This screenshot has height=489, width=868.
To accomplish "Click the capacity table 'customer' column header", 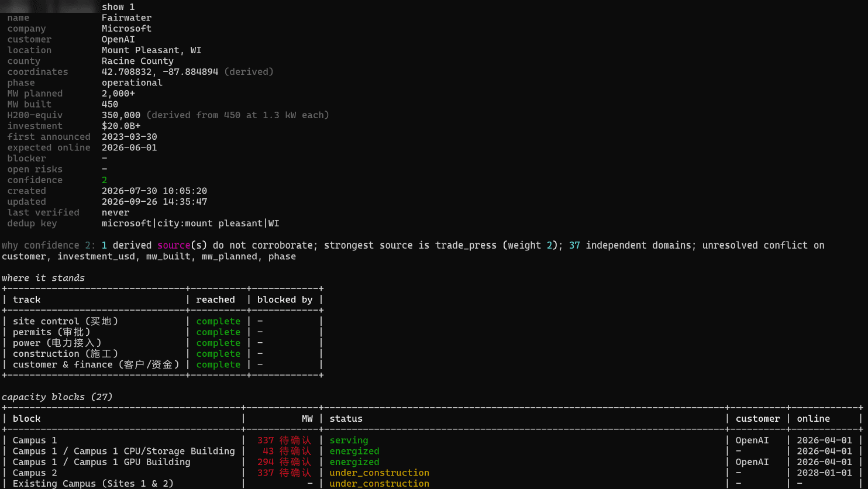I will pyautogui.click(x=757, y=419).
